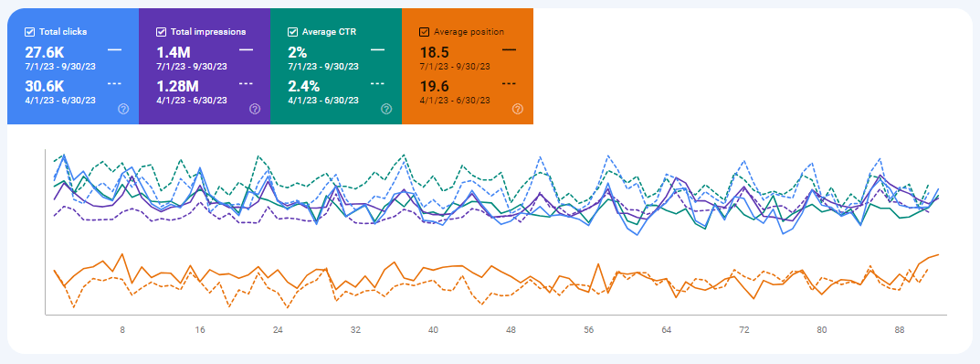Click the 1.28M previous impressions value
This screenshot has width=980, height=364.
[x=176, y=86]
